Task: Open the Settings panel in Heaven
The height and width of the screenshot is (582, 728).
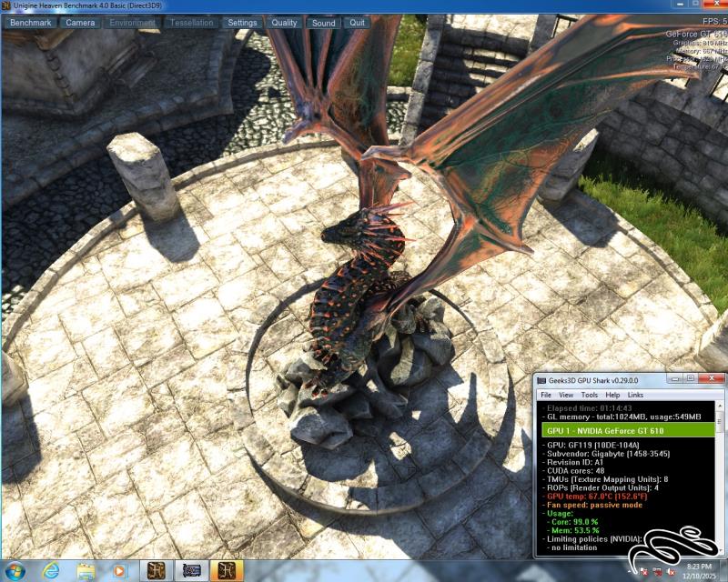Action: 242,23
